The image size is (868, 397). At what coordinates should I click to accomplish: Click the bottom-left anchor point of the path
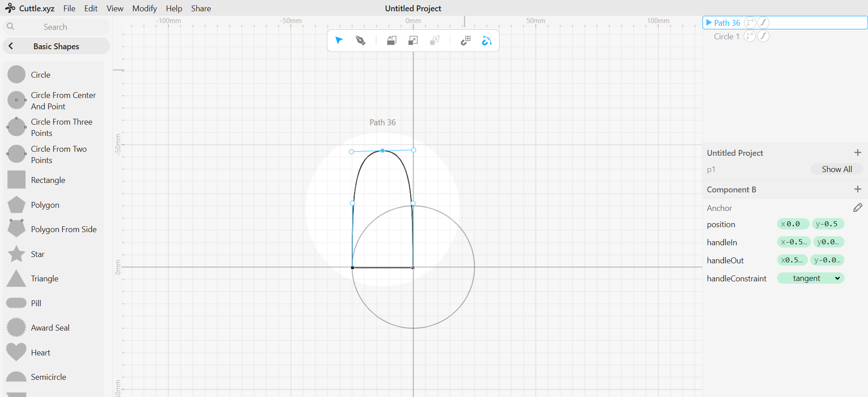pyautogui.click(x=353, y=267)
